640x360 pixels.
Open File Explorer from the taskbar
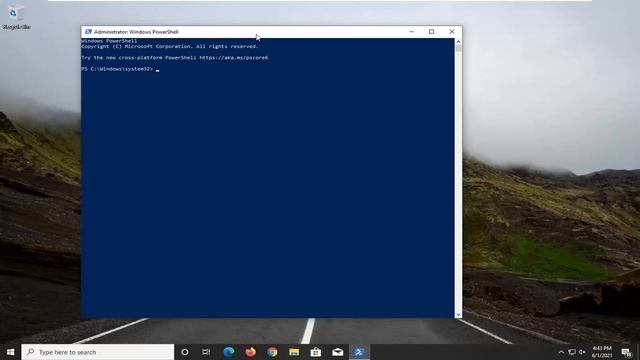(x=294, y=352)
